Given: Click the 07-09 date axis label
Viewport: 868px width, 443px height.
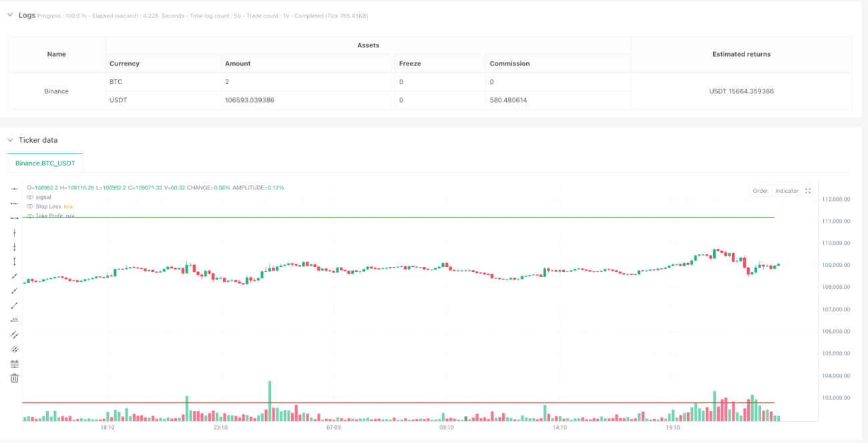Looking at the screenshot, I should 333,428.
